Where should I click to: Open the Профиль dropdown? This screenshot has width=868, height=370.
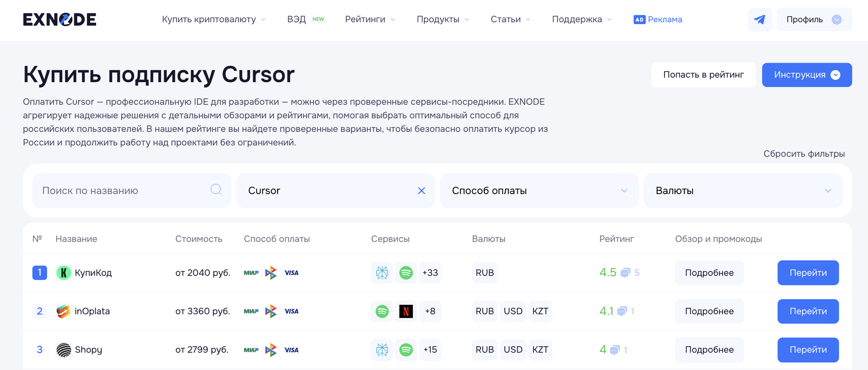[814, 19]
